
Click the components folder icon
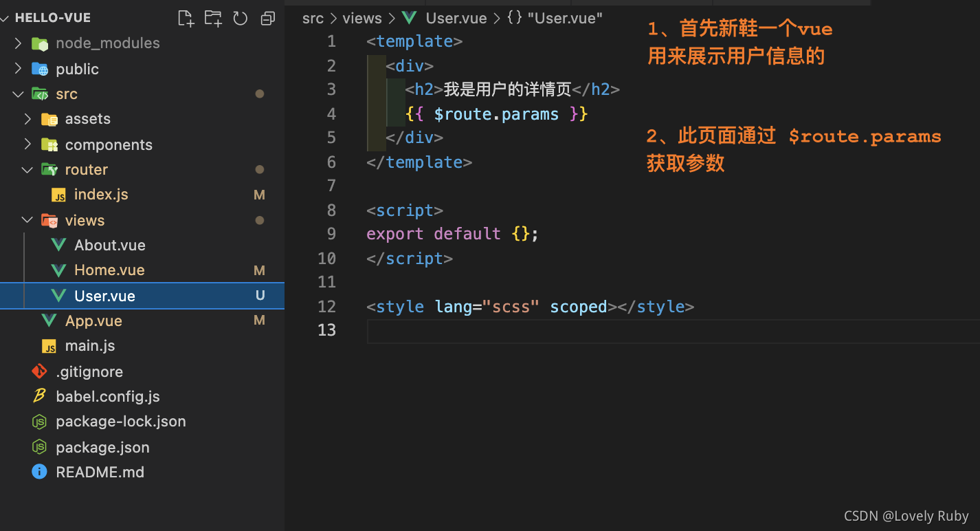[49, 144]
